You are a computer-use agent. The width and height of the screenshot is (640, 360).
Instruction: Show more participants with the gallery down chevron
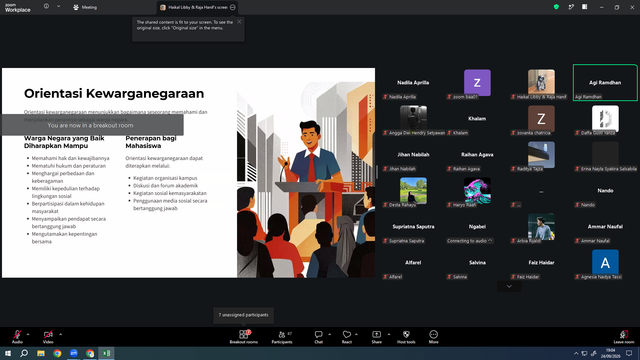click(509, 286)
